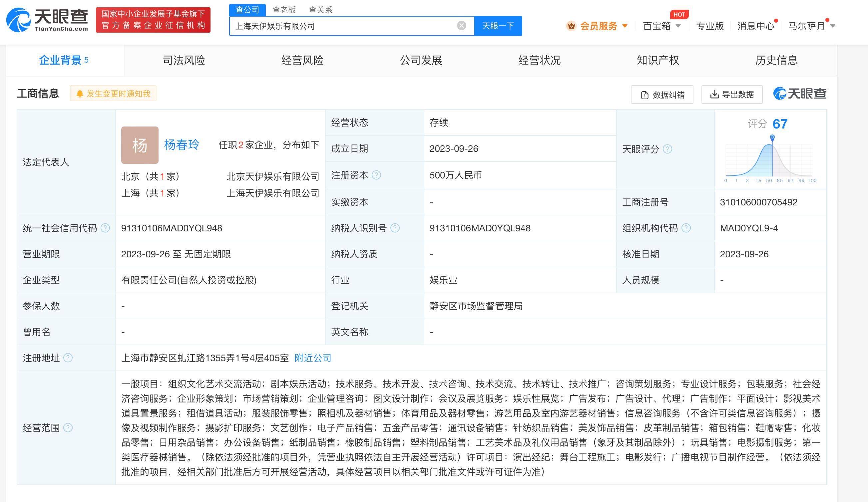868x502 pixels.
Task: Click registered capital value 500万人民币
Action: [456, 175]
